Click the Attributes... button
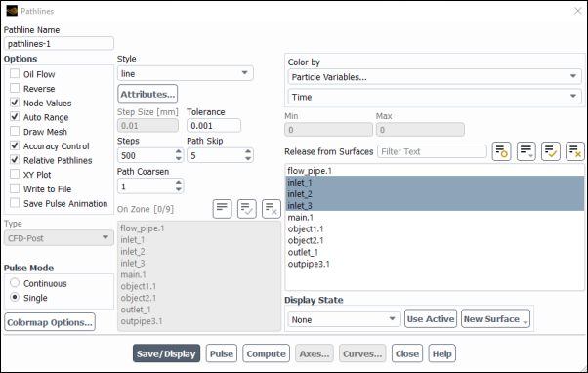This screenshot has width=588, height=373. click(147, 94)
